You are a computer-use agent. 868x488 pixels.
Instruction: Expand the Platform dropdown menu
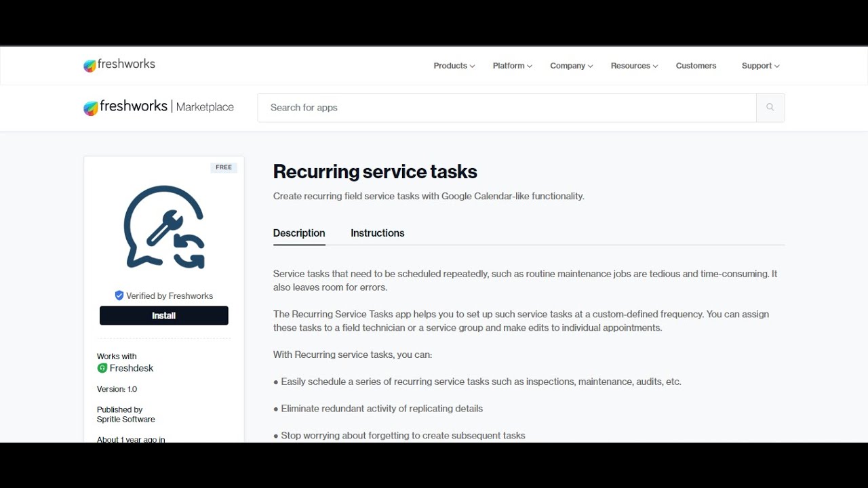click(x=513, y=66)
